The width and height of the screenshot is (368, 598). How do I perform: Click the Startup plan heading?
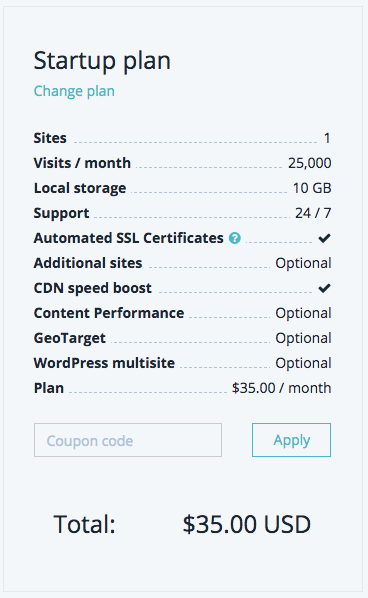(102, 61)
